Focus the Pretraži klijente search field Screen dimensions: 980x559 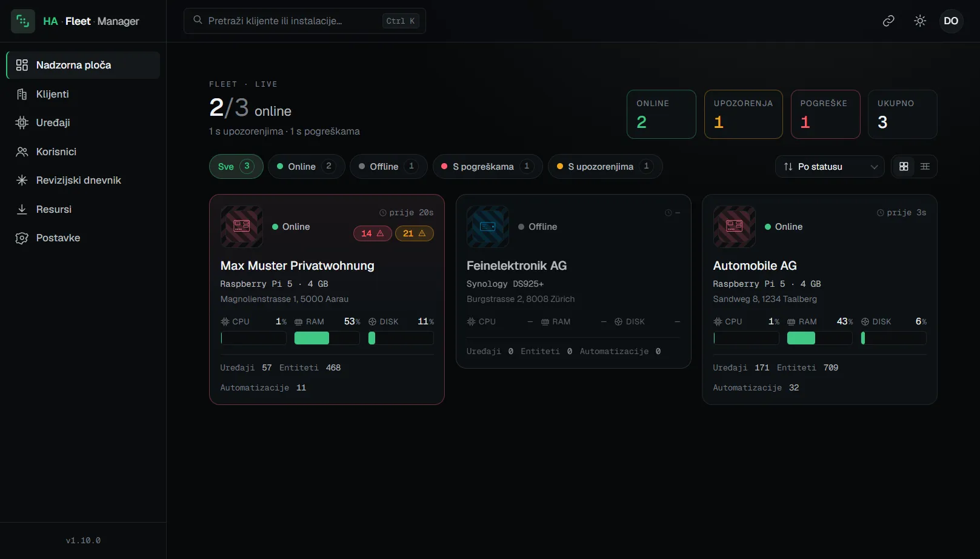click(305, 21)
